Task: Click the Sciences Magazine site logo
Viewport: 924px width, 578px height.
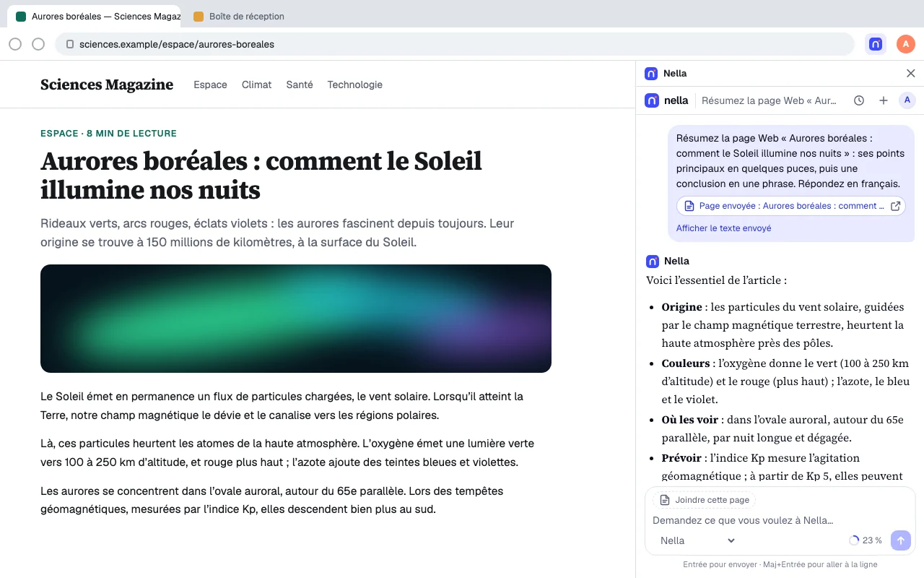Action: (107, 85)
